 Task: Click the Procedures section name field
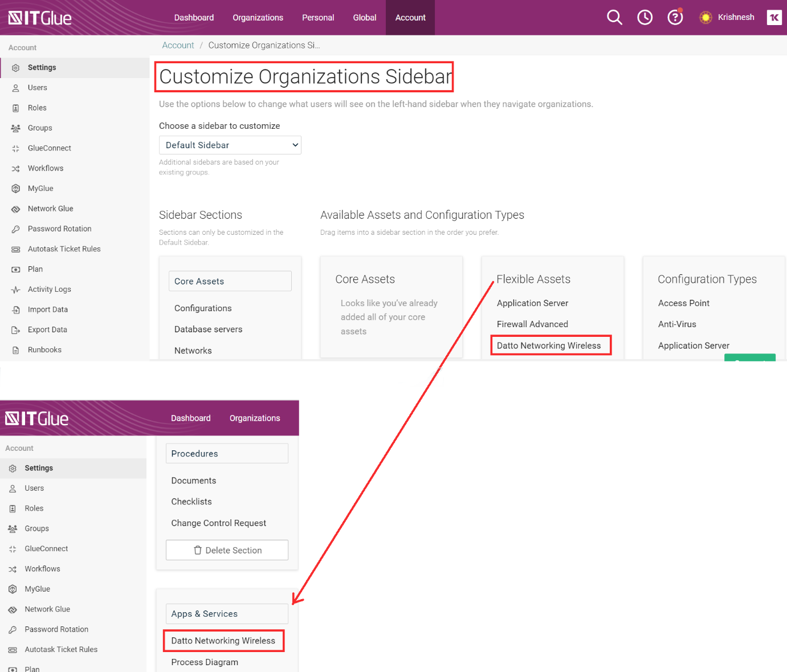227,454
